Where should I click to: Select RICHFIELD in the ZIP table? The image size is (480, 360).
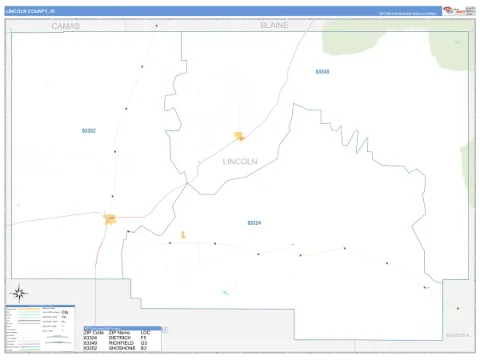[x=121, y=343]
